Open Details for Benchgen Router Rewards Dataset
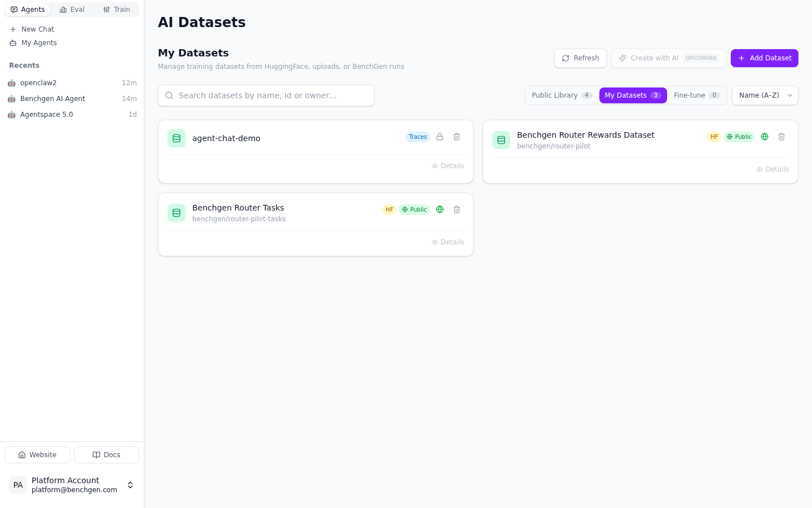812x508 pixels. coord(773,169)
